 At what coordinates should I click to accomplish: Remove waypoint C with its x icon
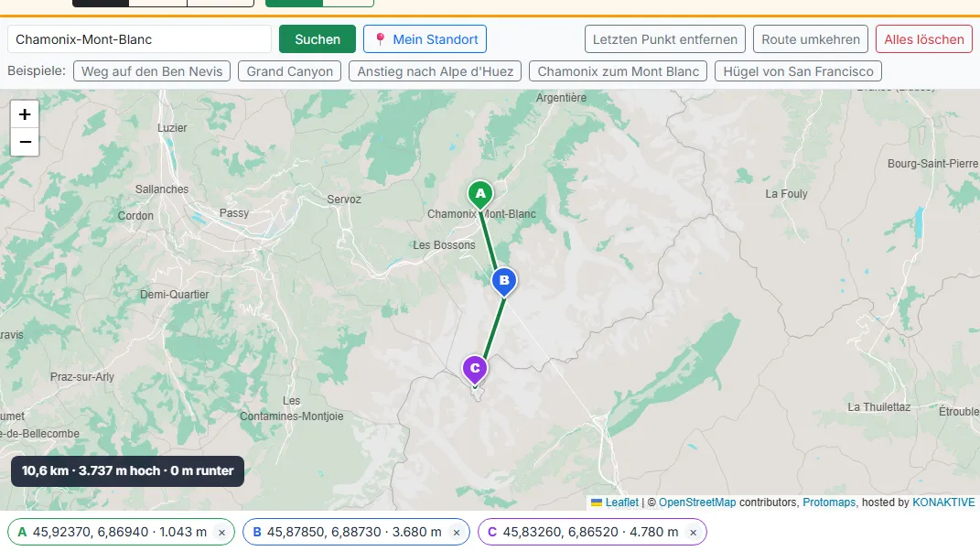tap(693, 533)
